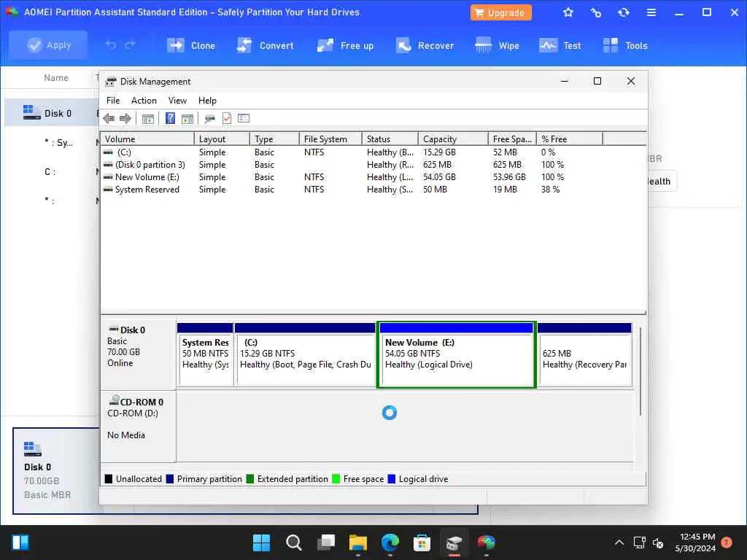Open the Windows Start menu
The image size is (747, 560).
click(261, 542)
